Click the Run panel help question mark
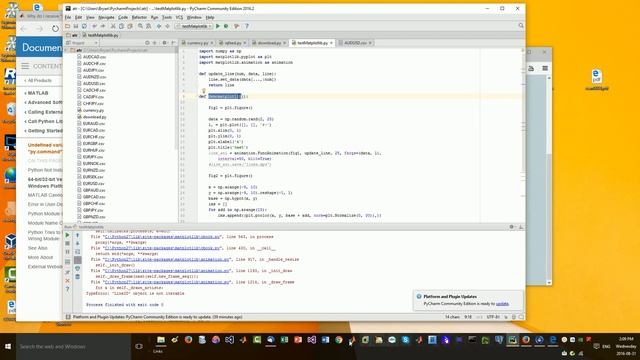Image resolution: width=640 pixels, height=360 pixels. 67,289
